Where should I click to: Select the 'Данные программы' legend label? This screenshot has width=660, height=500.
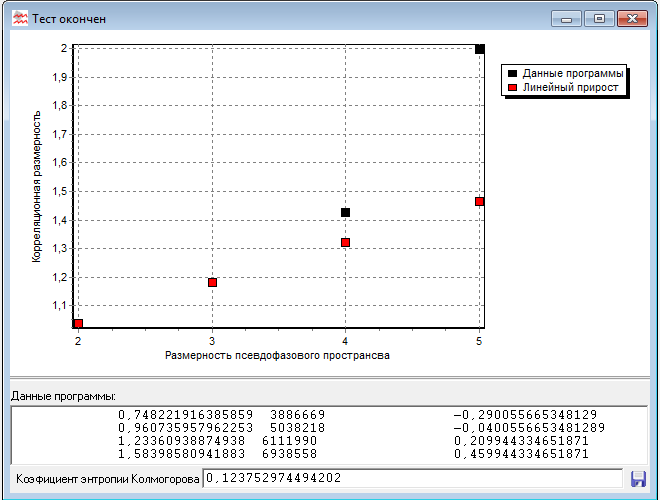pyautogui.click(x=573, y=73)
